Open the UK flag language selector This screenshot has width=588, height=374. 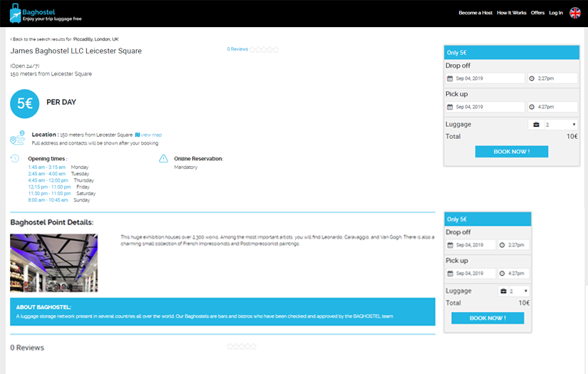tap(575, 13)
